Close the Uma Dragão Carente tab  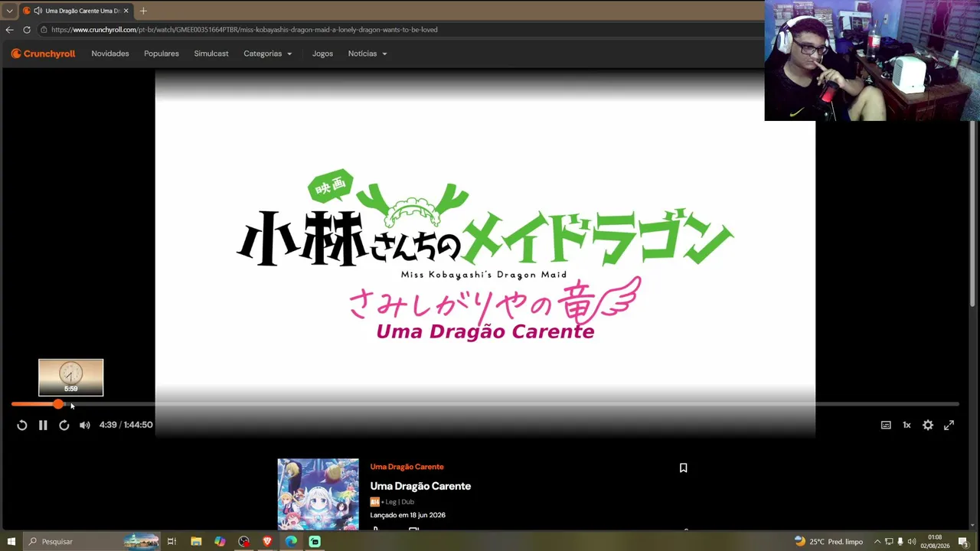pos(126,11)
